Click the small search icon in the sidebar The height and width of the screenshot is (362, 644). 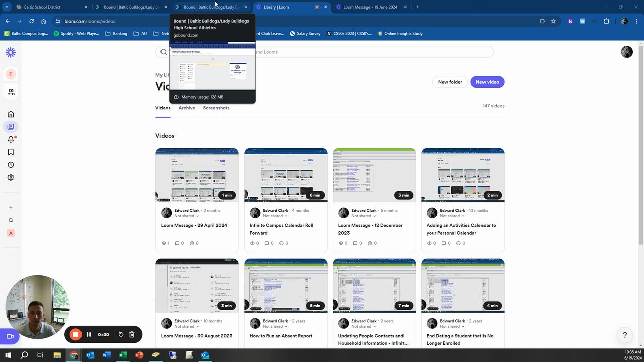coord(11,220)
